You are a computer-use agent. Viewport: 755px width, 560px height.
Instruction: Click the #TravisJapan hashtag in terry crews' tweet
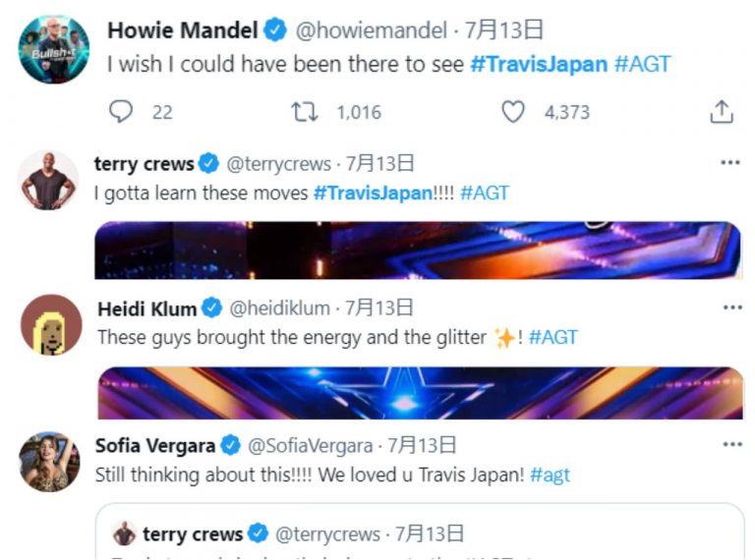373,193
